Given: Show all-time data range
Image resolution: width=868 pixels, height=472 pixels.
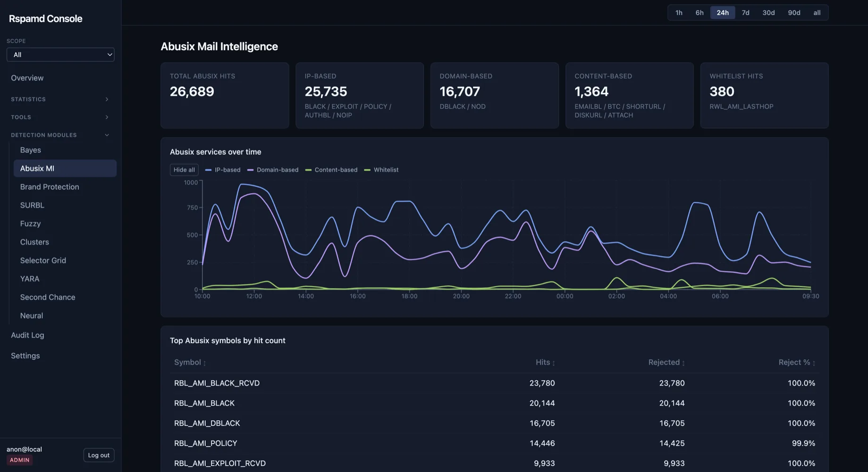Looking at the screenshot, I should pyautogui.click(x=817, y=13).
